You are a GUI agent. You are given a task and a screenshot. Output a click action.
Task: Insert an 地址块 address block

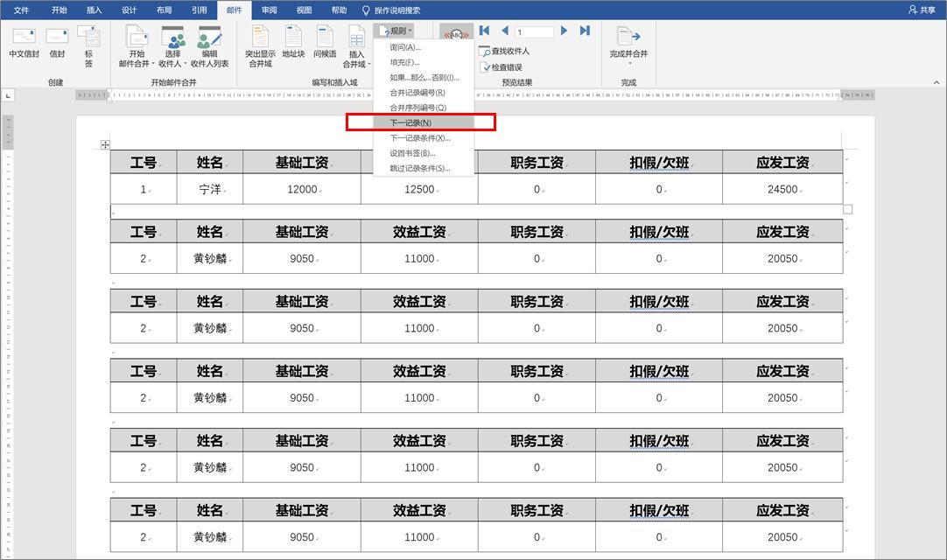[x=292, y=44]
